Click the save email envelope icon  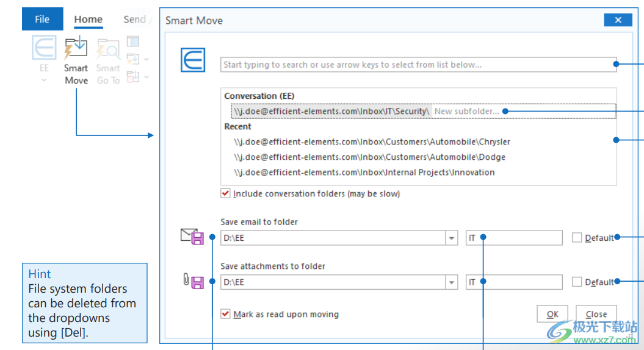click(192, 237)
